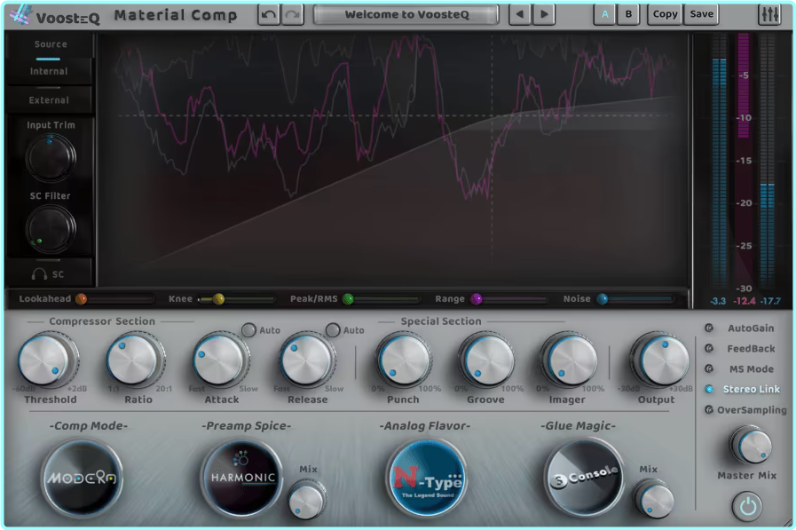The image size is (796, 530).
Task: Click the Glue Magic Mix knob
Action: pos(654,500)
